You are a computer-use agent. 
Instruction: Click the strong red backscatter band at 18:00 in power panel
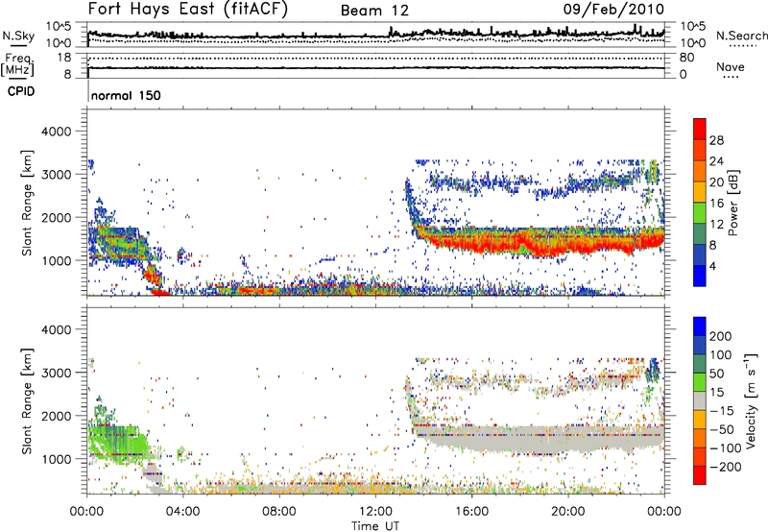(x=520, y=243)
